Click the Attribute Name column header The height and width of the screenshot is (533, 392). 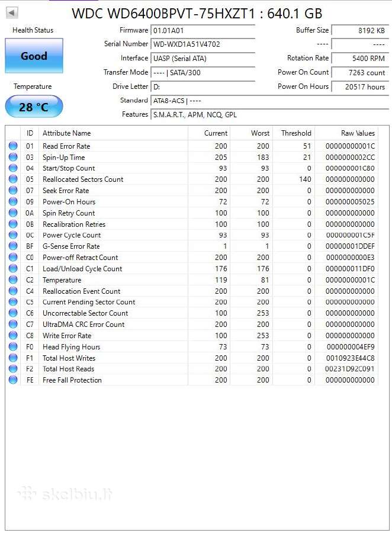click(114, 133)
